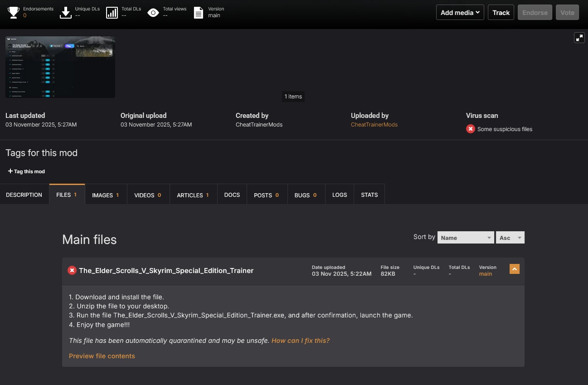588x385 pixels.
Task: Click the file version 'main' value
Action: 486,274
